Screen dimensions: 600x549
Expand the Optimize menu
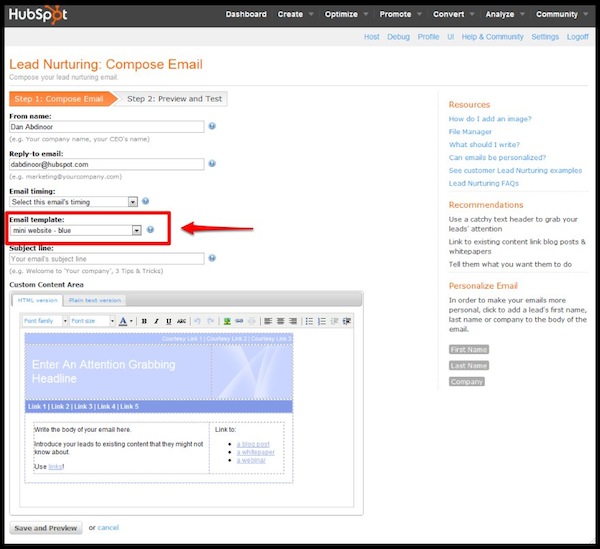(346, 14)
